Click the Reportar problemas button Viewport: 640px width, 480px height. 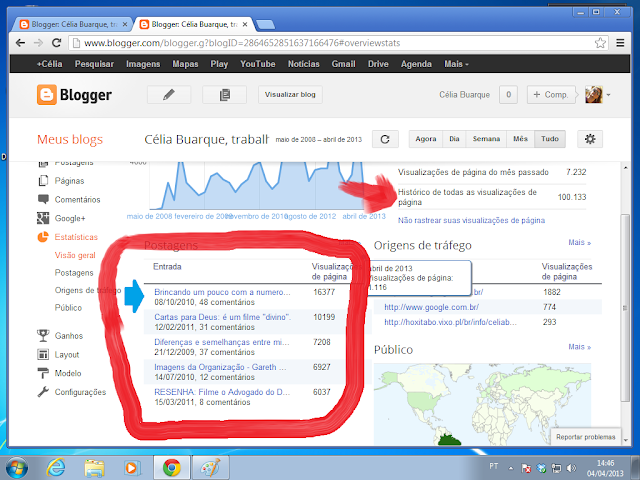click(x=585, y=437)
